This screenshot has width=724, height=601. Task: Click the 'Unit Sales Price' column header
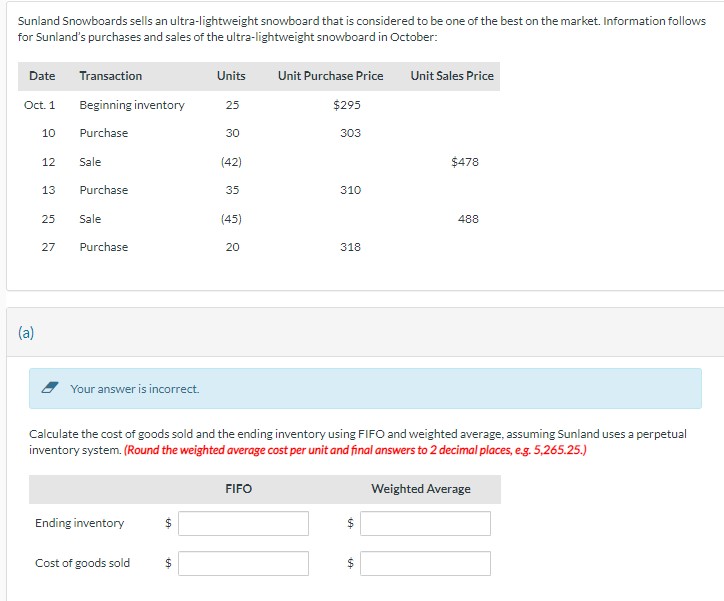(452, 76)
